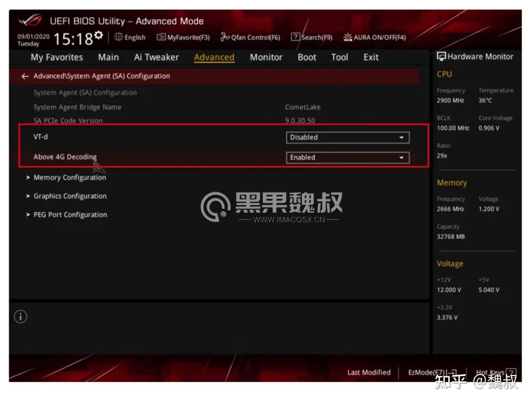This screenshot has width=532, height=404.
Task: Expand Memory Configuration
Action: [69, 177]
